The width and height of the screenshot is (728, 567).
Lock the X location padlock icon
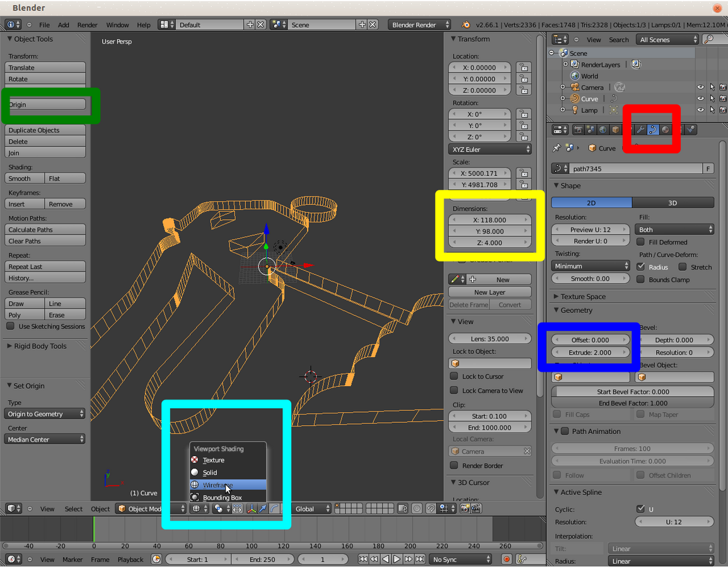click(523, 67)
